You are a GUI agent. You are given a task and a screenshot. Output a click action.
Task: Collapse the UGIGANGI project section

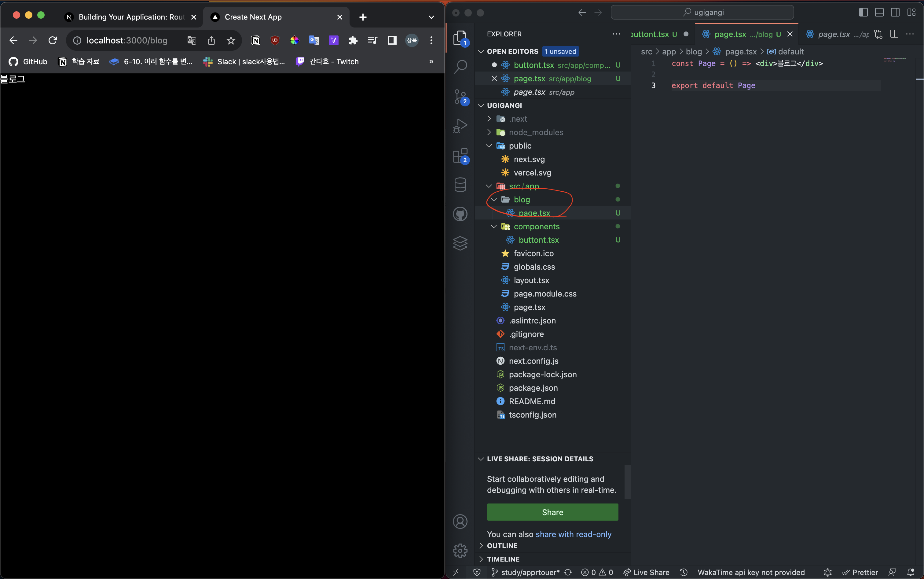click(481, 105)
